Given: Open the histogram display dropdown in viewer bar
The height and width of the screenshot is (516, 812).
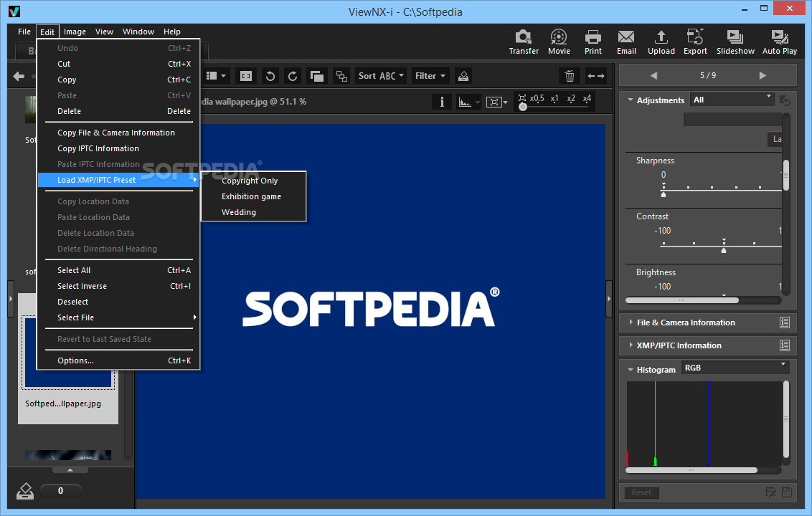Looking at the screenshot, I should tap(468, 102).
